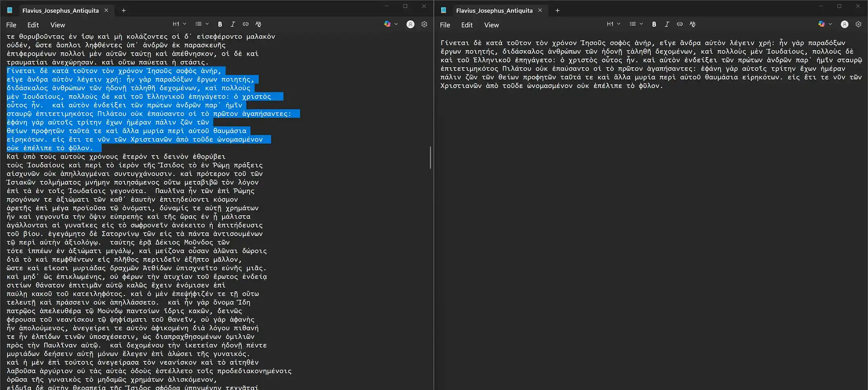Image resolution: width=868 pixels, height=390 pixels.
Task: Toggle Bold in the right Notepad window
Action: pyautogui.click(x=654, y=24)
